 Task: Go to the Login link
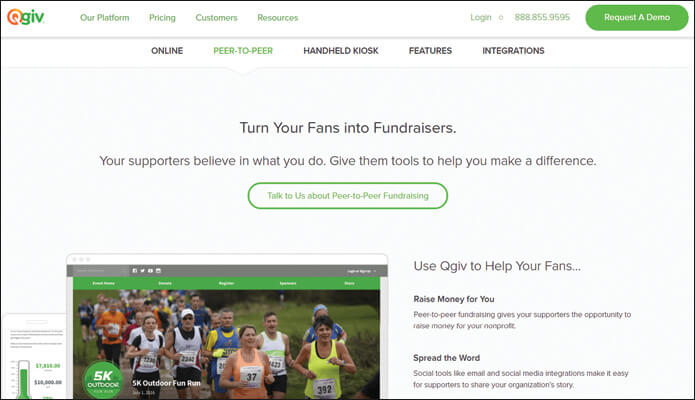pyautogui.click(x=480, y=17)
